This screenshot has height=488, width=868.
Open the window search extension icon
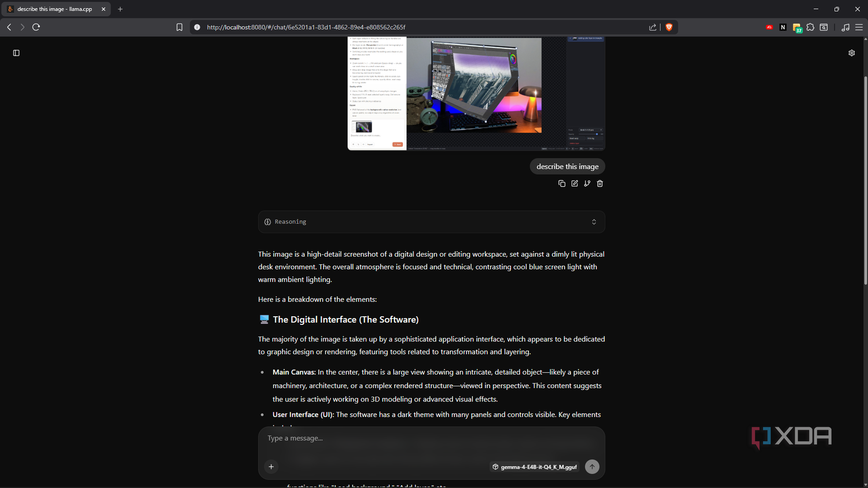pos(824,27)
